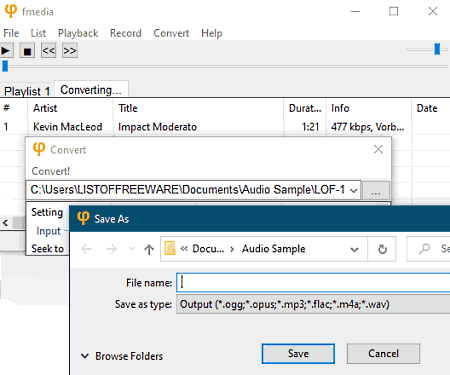Skip to previous track with << button
The height and width of the screenshot is (375, 450).
coord(48,51)
